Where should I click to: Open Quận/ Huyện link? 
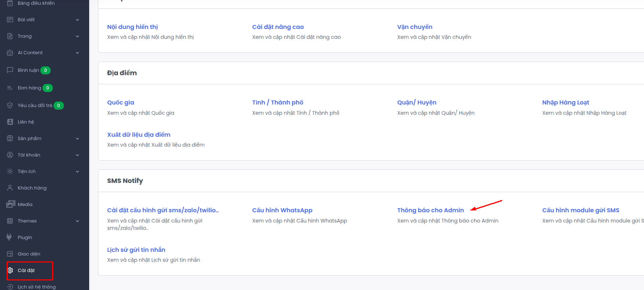point(417,103)
